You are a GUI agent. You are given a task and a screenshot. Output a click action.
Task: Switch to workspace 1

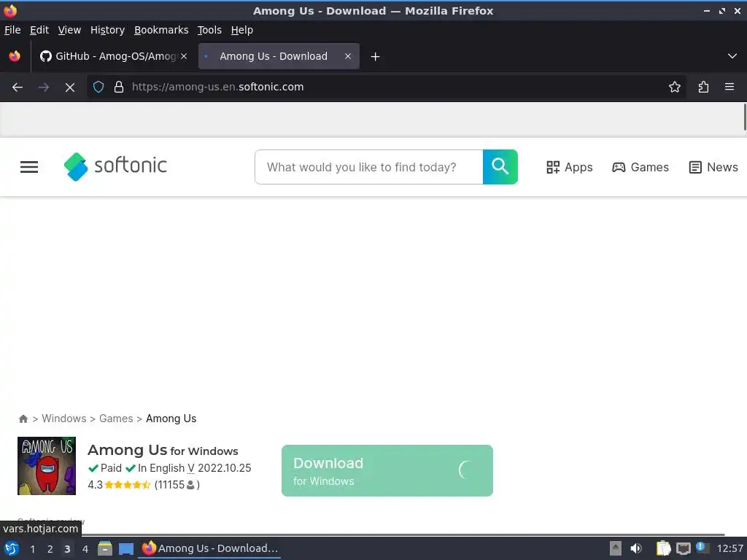click(x=32, y=549)
